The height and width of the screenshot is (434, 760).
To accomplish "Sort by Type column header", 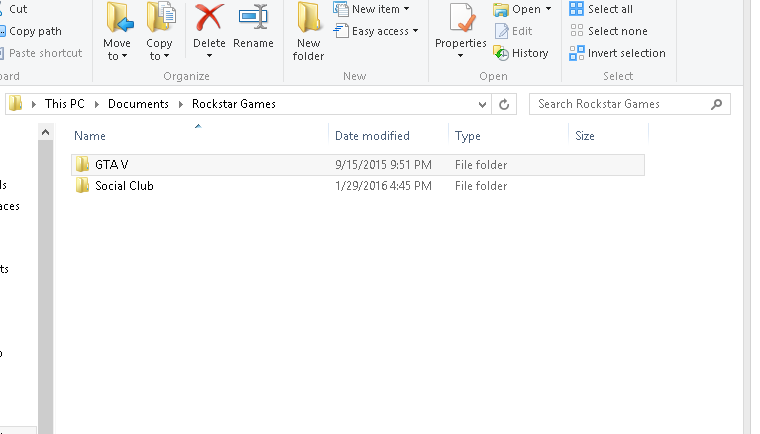I will tap(468, 136).
